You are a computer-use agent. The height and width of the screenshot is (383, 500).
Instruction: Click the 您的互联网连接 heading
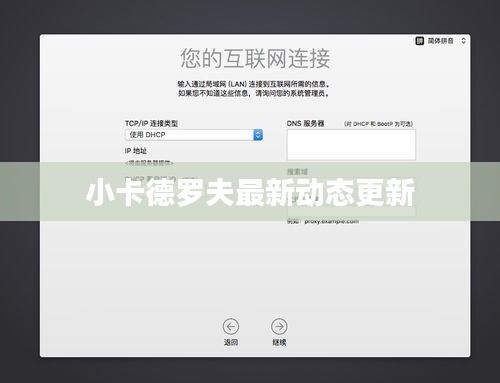pyautogui.click(x=255, y=59)
